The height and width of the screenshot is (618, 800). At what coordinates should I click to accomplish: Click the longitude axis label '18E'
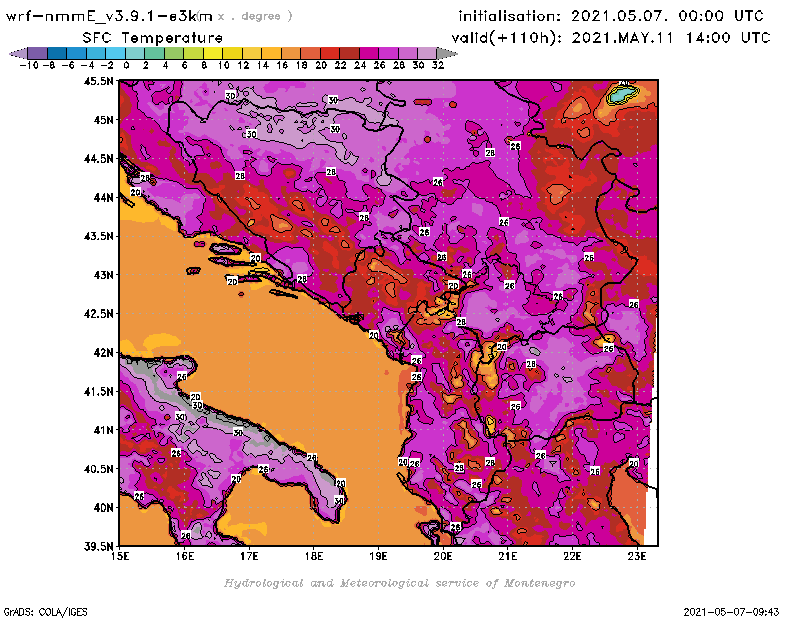[x=314, y=556]
